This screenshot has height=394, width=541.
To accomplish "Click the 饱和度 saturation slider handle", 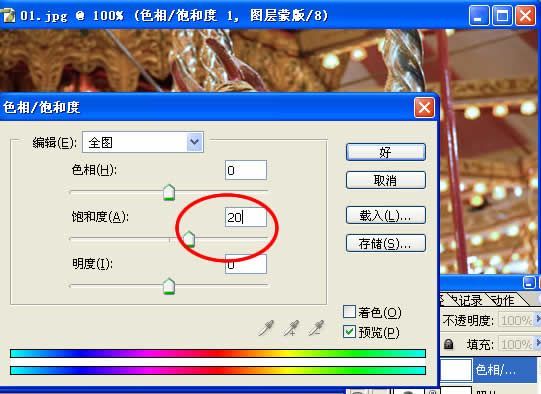I will 189,239.
